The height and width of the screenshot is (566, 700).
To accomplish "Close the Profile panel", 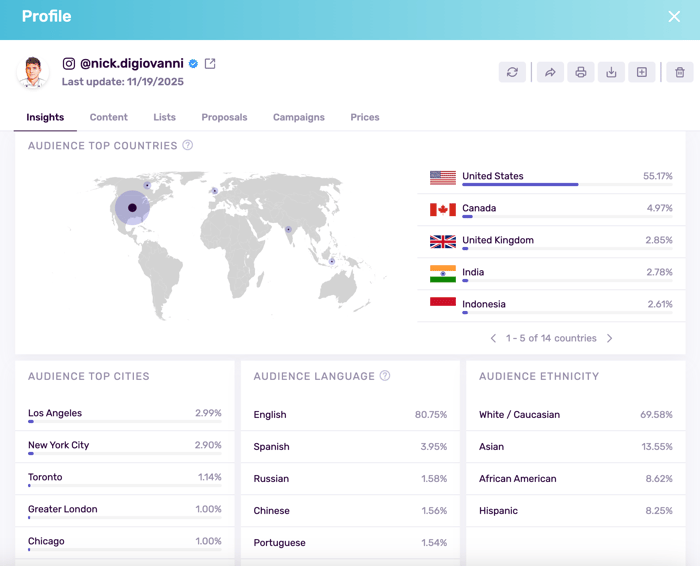I will (x=674, y=17).
